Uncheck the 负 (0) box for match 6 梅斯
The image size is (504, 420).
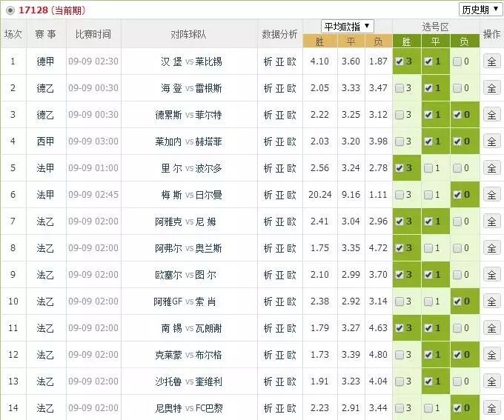[457, 195]
